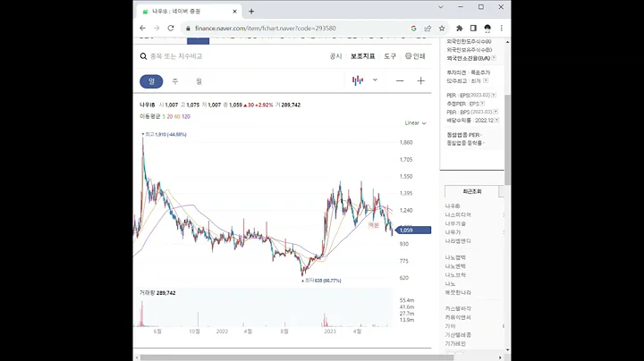Image resolution: width=644 pixels, height=361 pixels.
Task: Close the 나우IB 네이버 증권 tab
Action: click(x=235, y=12)
